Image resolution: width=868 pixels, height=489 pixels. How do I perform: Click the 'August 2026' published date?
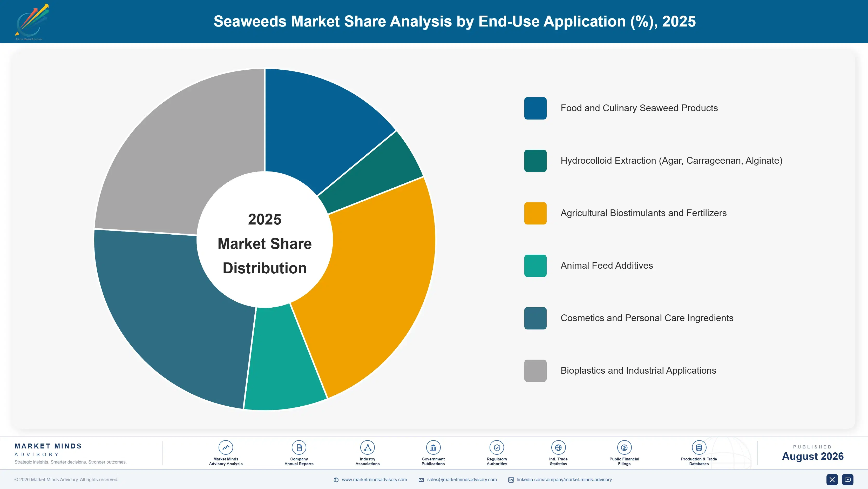click(812, 456)
